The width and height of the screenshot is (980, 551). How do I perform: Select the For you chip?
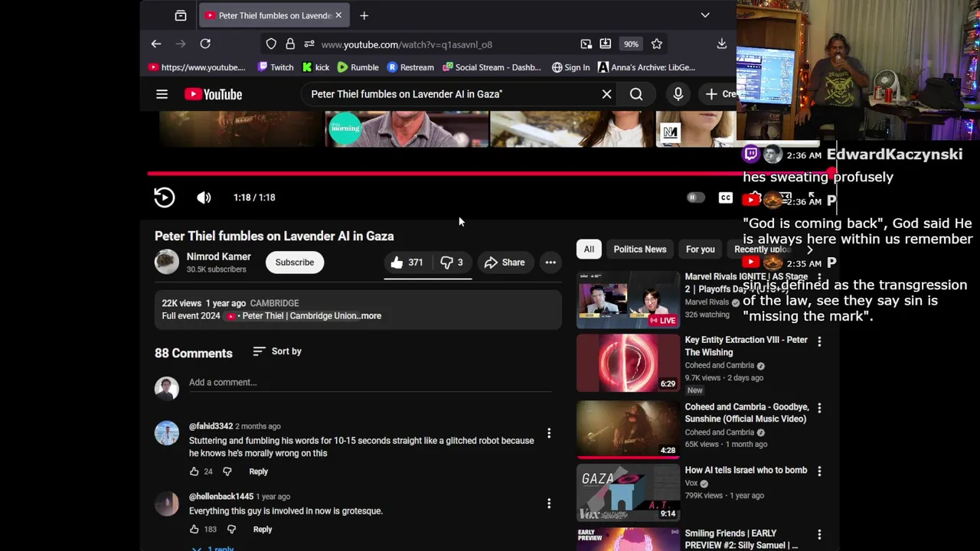(x=701, y=249)
